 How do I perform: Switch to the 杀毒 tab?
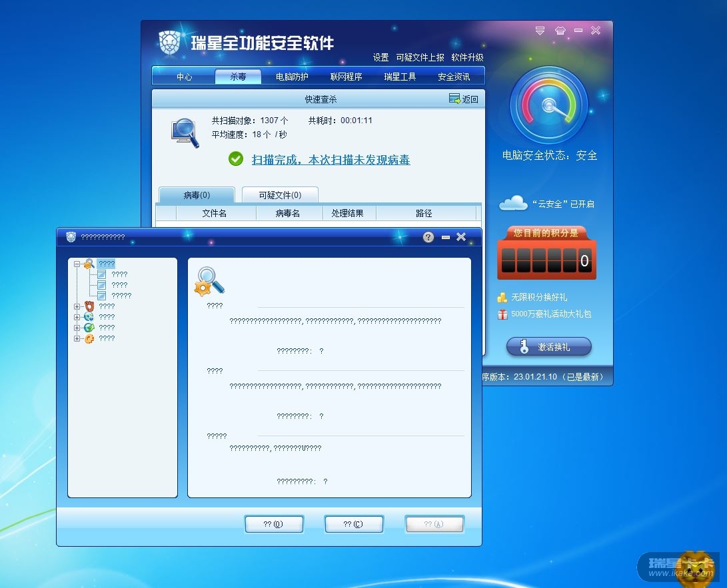coord(238,77)
